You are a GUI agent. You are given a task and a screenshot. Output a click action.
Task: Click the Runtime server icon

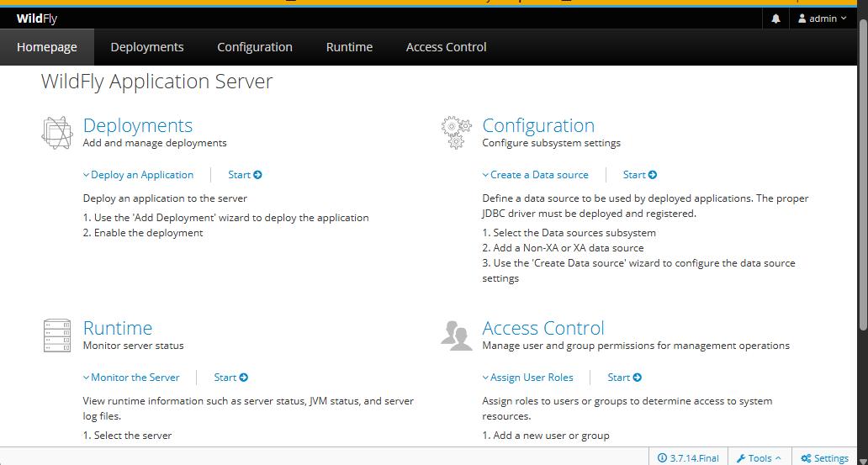(56, 336)
